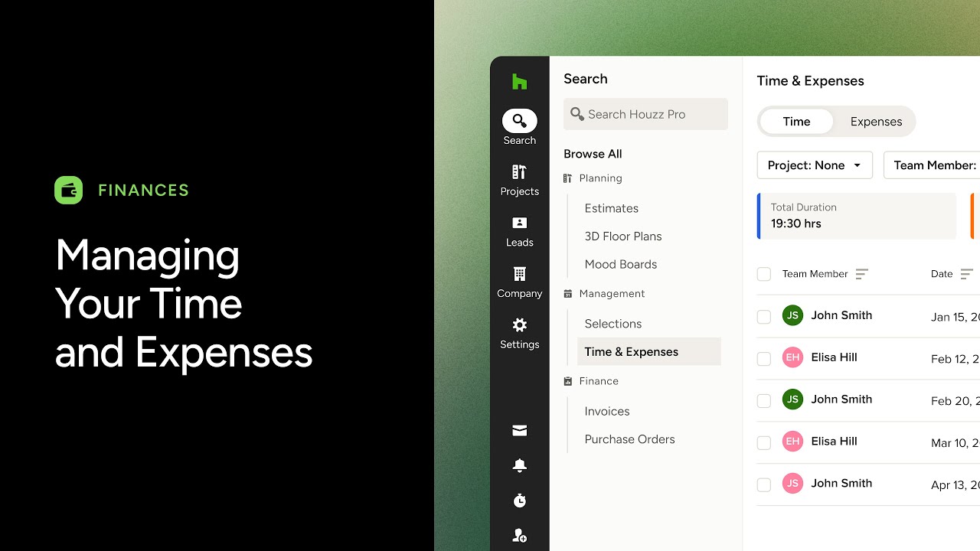Open the Projects sidebar icon

click(520, 171)
